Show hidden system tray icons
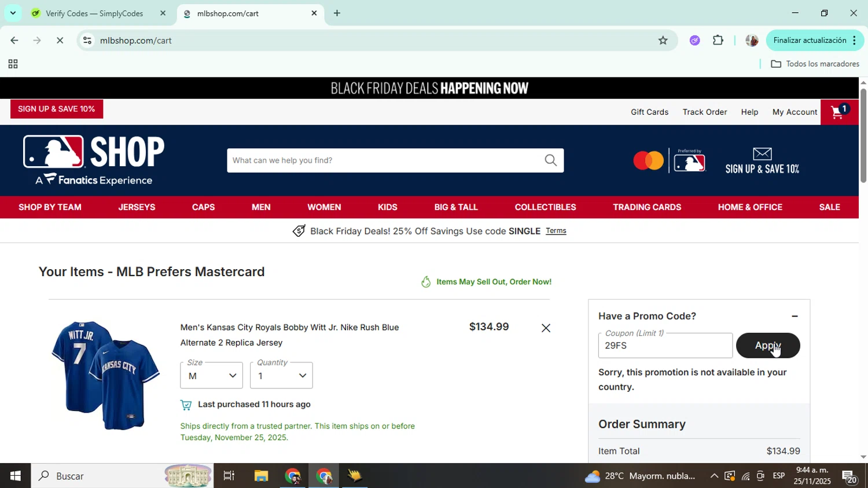This screenshot has width=868, height=488. coord(714,476)
